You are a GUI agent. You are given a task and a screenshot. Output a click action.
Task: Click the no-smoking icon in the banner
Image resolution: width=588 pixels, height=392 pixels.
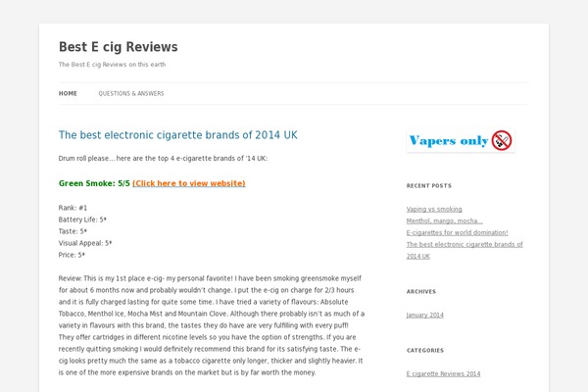[502, 140]
